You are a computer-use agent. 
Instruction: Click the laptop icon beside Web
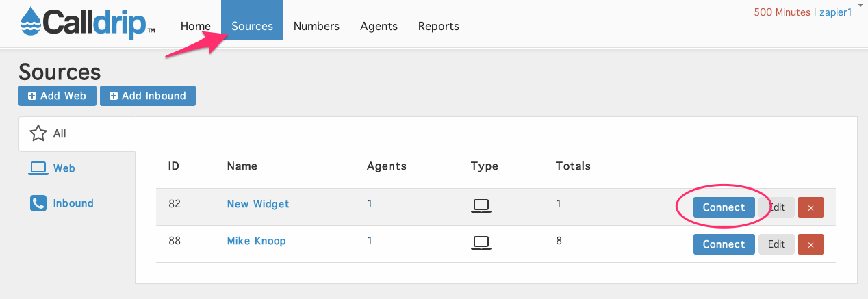[x=38, y=168]
